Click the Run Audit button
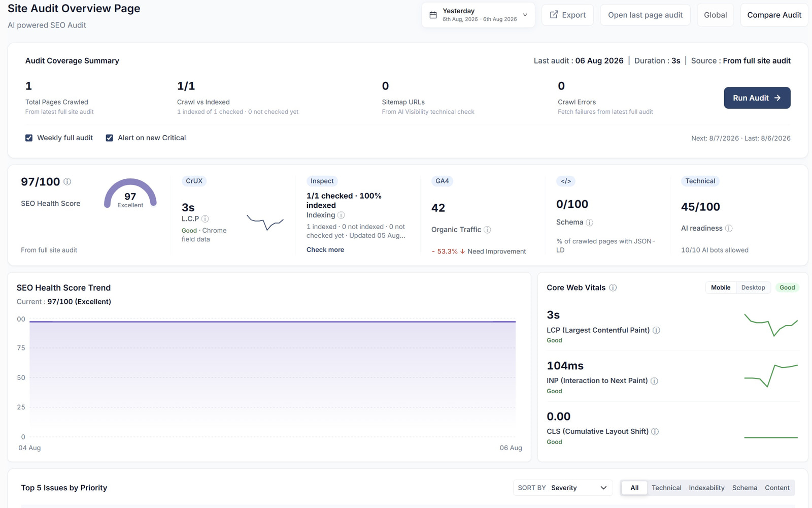The height and width of the screenshot is (508, 812). pyautogui.click(x=757, y=98)
